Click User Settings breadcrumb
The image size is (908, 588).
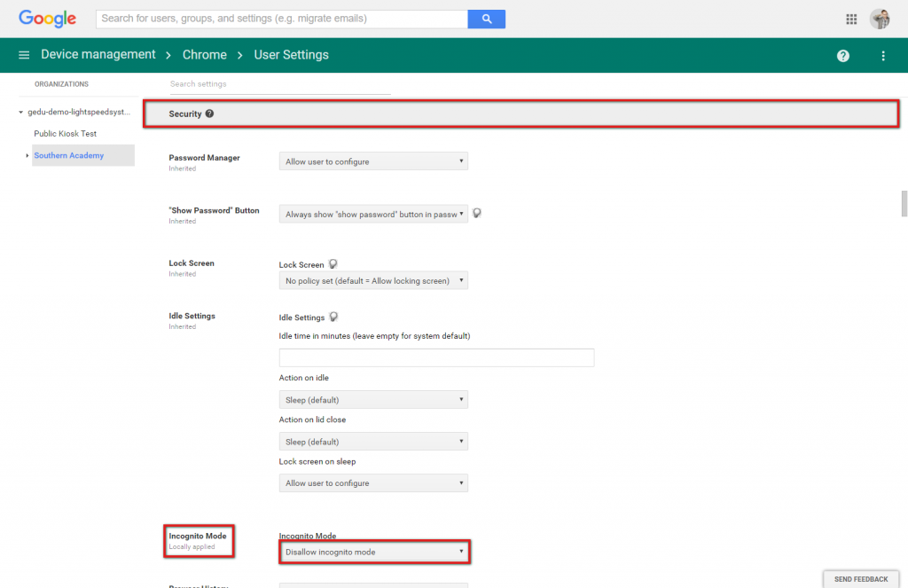(291, 55)
